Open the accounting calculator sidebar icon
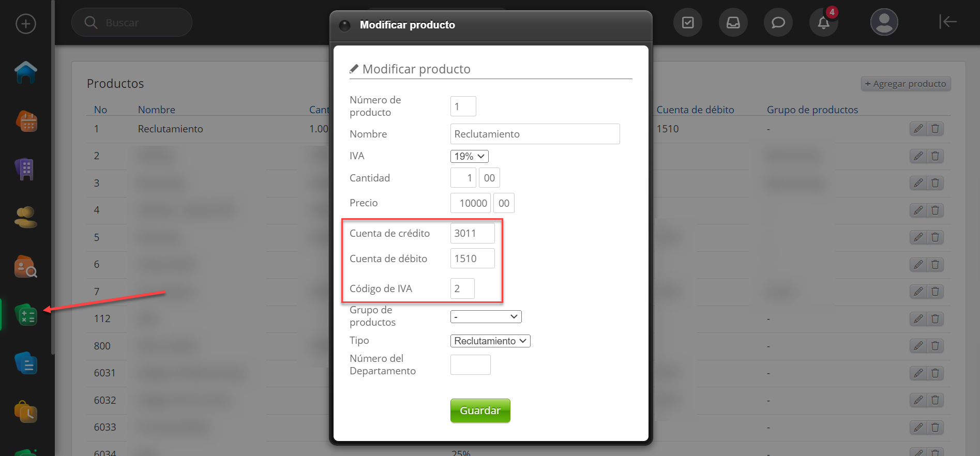Image resolution: width=980 pixels, height=456 pixels. click(26, 315)
